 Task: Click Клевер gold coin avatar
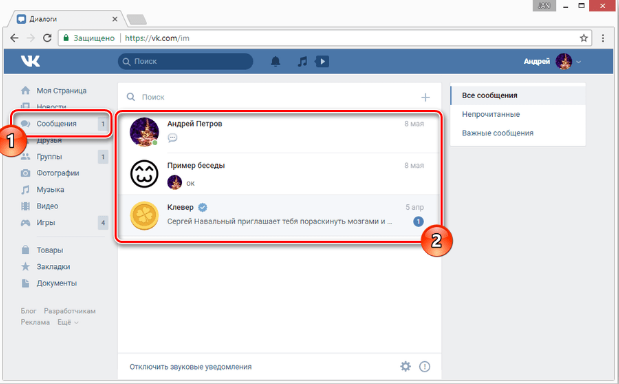coord(144,215)
